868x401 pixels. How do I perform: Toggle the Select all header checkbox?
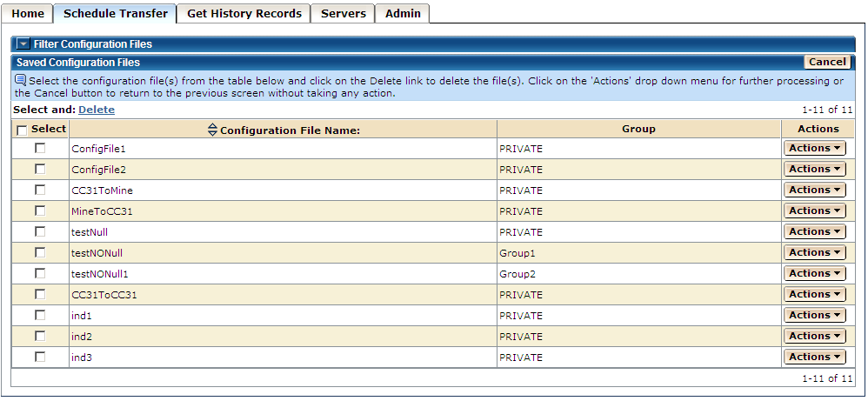coord(22,130)
